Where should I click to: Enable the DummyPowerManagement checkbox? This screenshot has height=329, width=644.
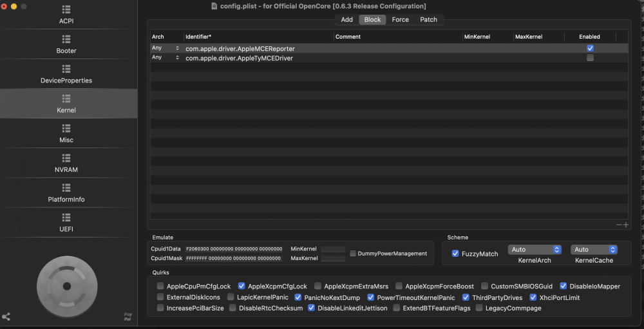click(x=353, y=254)
